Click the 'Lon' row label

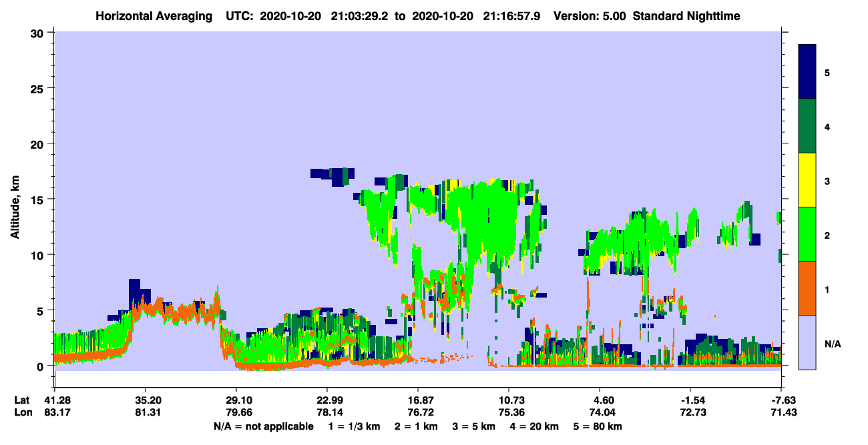click(x=22, y=412)
